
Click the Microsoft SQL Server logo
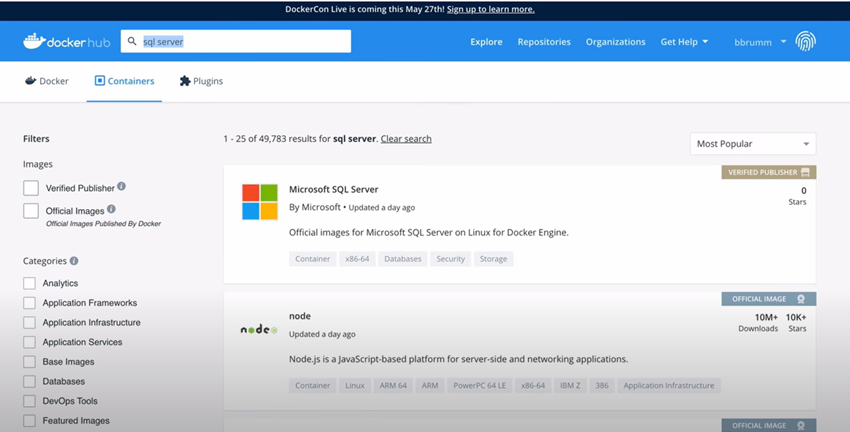(x=260, y=202)
